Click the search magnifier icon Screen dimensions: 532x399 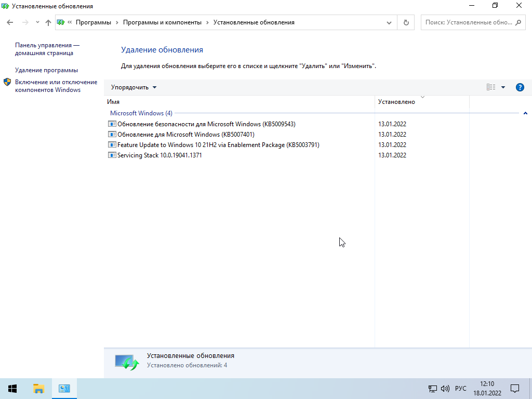(518, 22)
